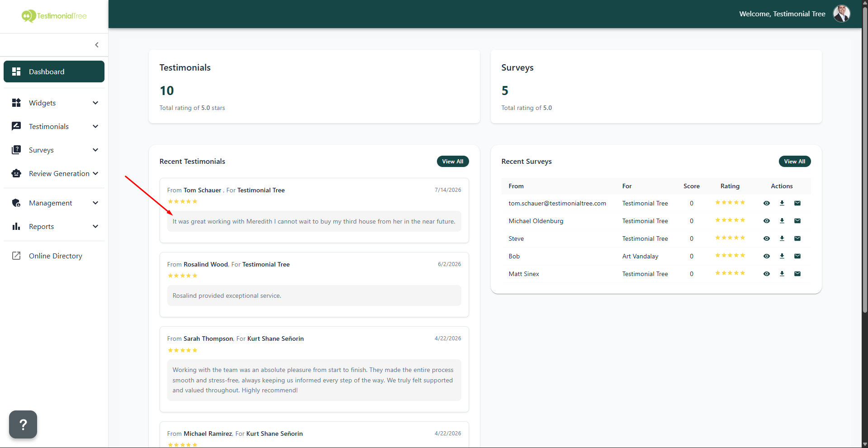Open the user profile avatar
Screen dimensions: 868x448
click(x=842, y=14)
